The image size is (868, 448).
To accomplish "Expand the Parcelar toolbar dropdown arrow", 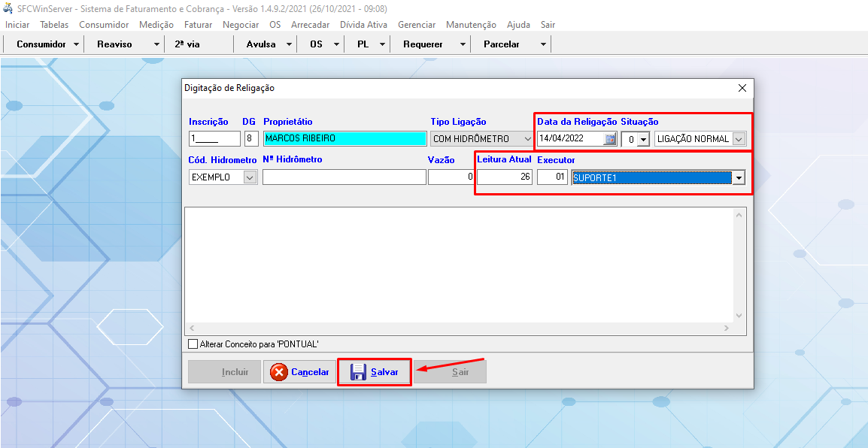I will click(x=543, y=44).
